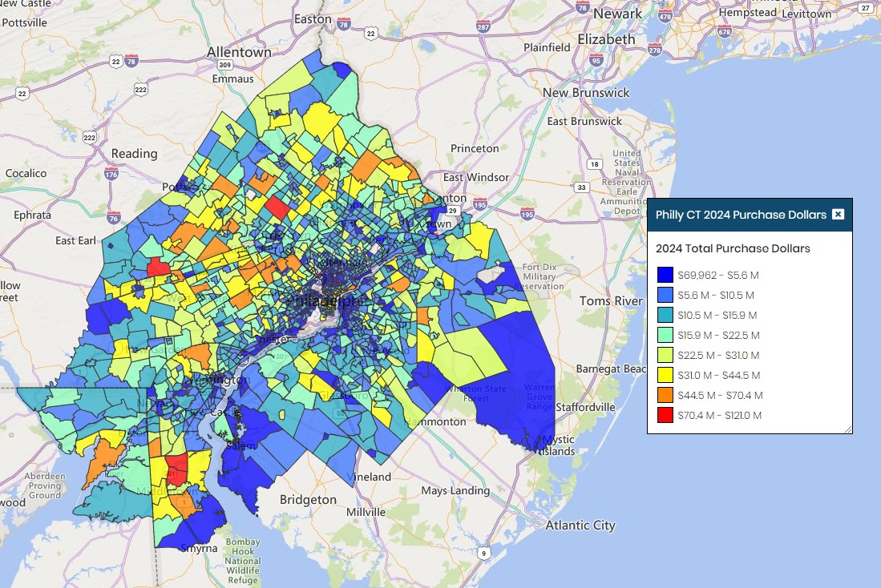Click the blue $5.6 M – $10.5 M swatch
The image size is (881, 588).
pos(665,295)
